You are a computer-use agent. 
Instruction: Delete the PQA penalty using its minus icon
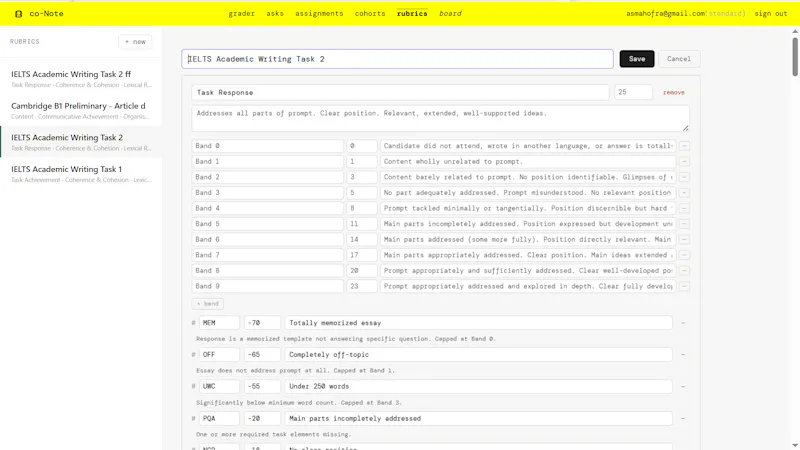point(683,418)
